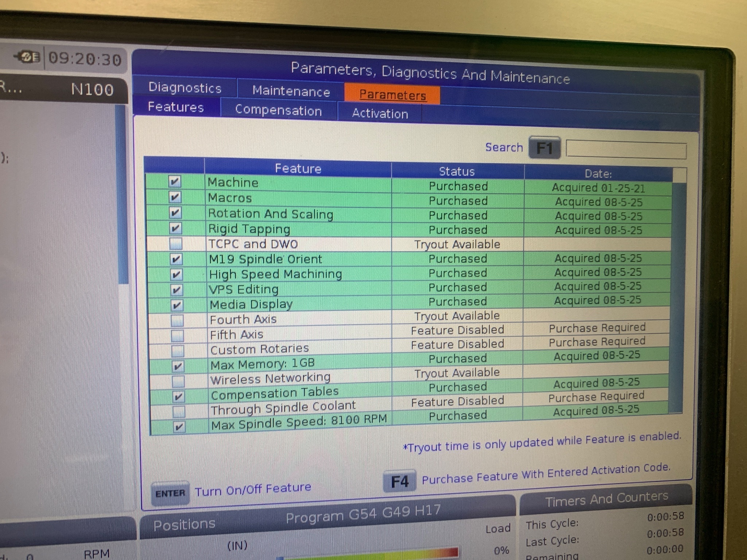The width and height of the screenshot is (747, 560).
Task: Go to the Activation sub-tab
Action: 380,114
